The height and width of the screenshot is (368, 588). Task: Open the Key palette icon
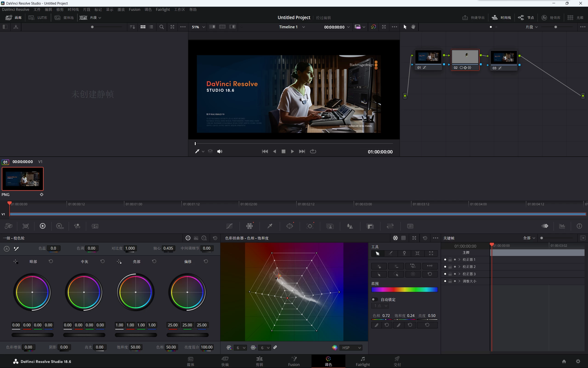point(370,226)
